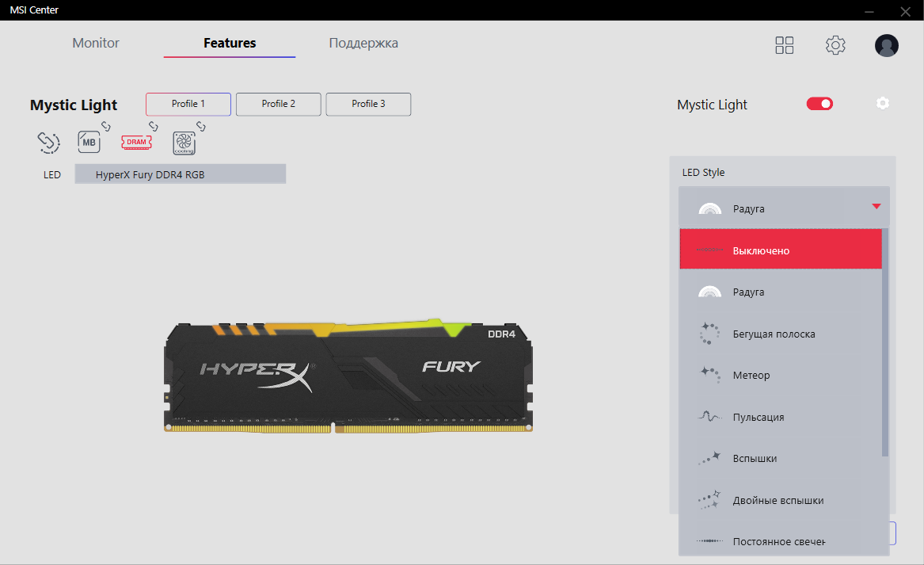The width and height of the screenshot is (924, 565).
Task: Collapse the LED Style dropdown arrow
Action: click(x=876, y=206)
